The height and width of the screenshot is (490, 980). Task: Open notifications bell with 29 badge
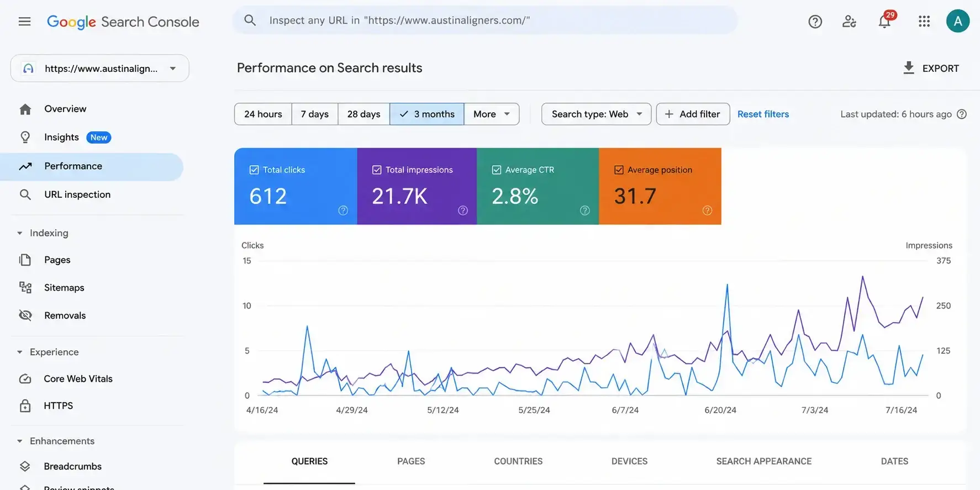click(885, 21)
